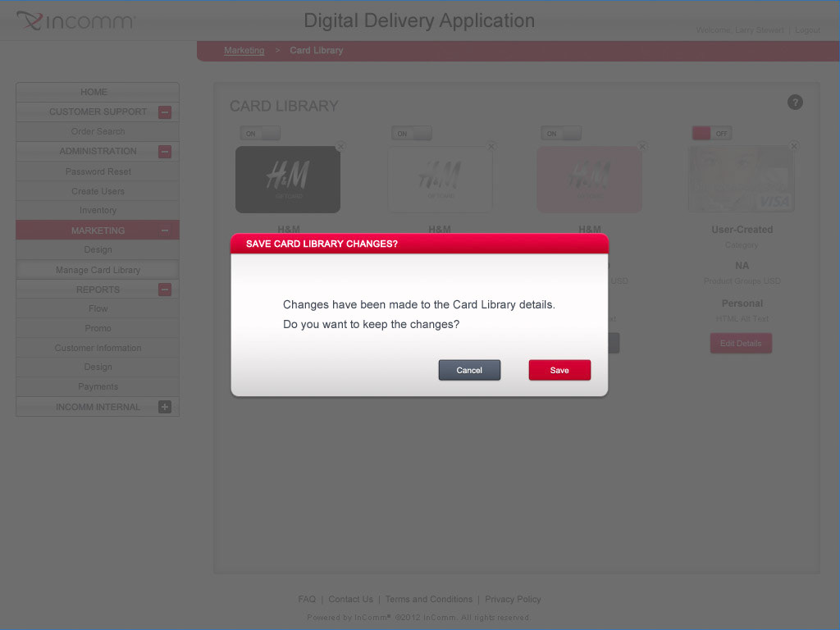Viewport: 840px width, 630px height.
Task: Select the Visa card thumbnail
Action: (x=741, y=180)
